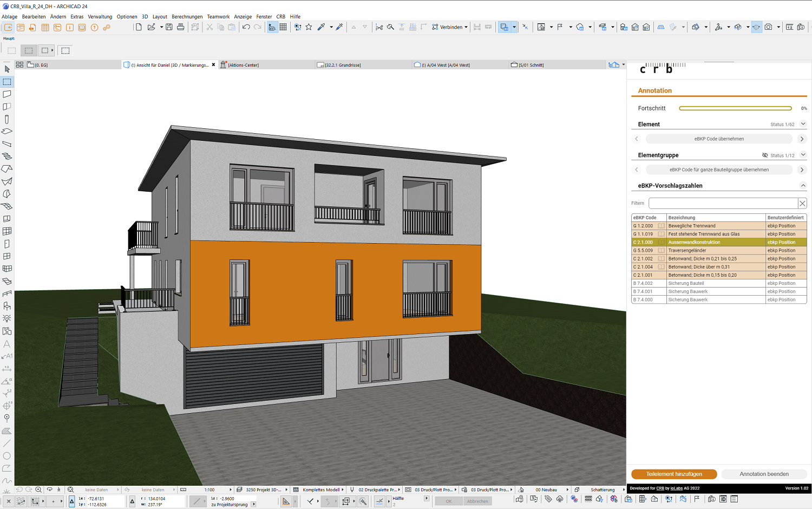The width and height of the screenshot is (812, 509).
Task: Open the Teamwork menu
Action: (218, 17)
